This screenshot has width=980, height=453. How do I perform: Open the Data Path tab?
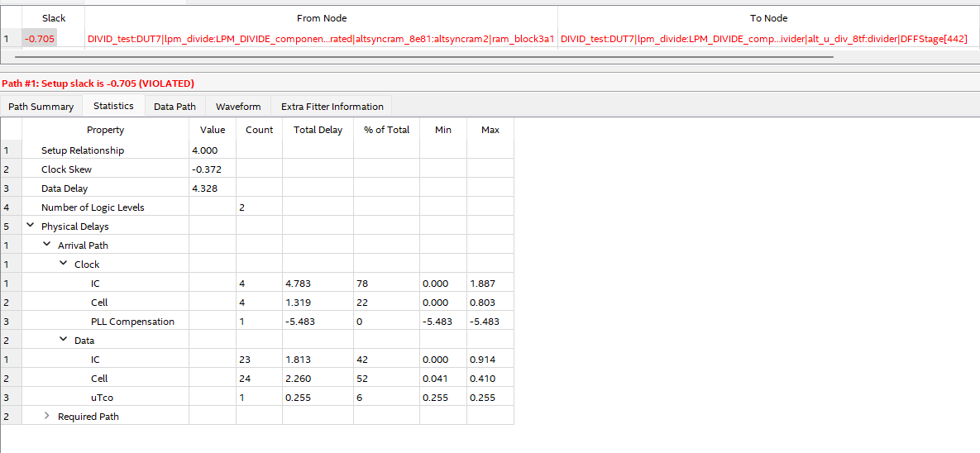175,106
